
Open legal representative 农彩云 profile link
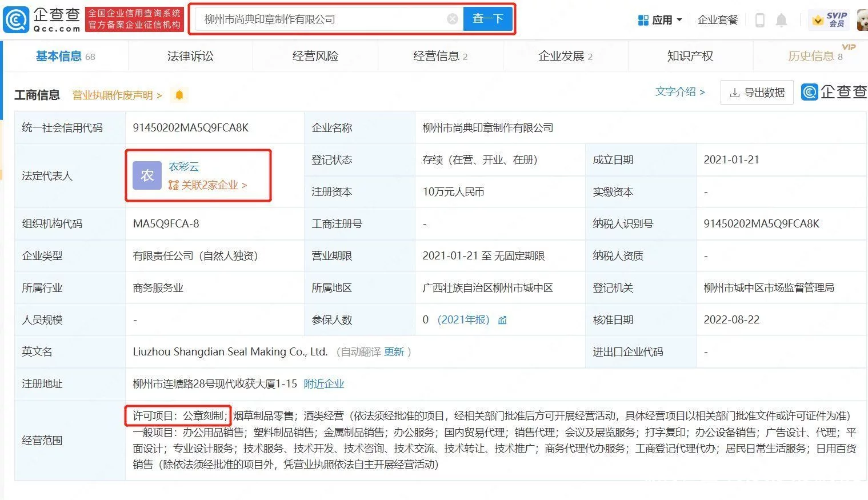click(x=184, y=166)
